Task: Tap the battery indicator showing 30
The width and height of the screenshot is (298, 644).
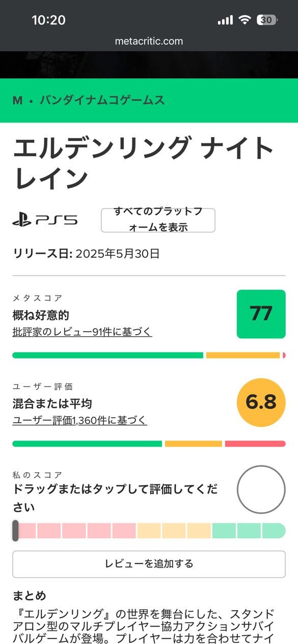Action: [266, 20]
